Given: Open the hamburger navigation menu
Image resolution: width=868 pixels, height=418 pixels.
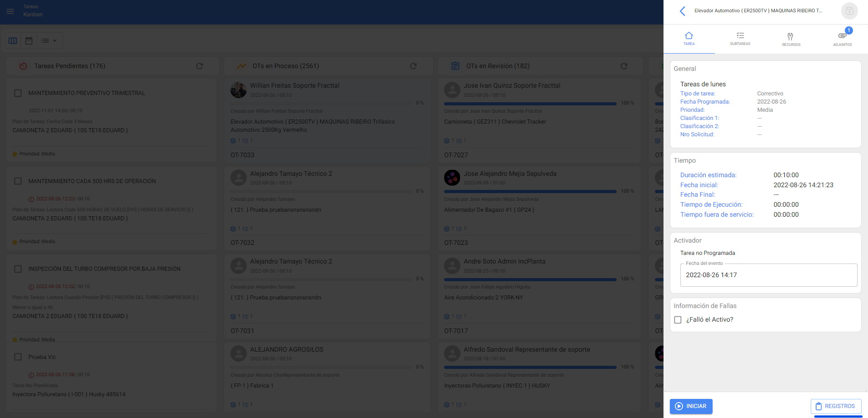Looking at the screenshot, I should pos(10,11).
